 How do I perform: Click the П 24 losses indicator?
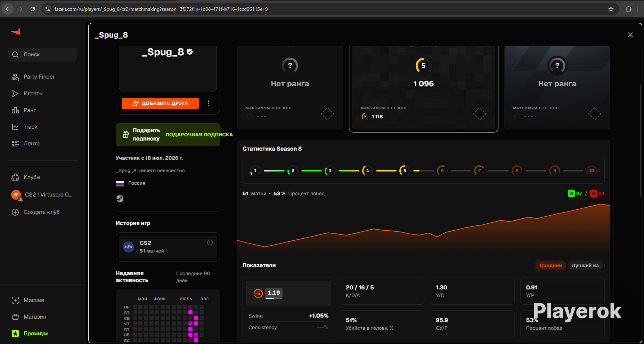[597, 193]
